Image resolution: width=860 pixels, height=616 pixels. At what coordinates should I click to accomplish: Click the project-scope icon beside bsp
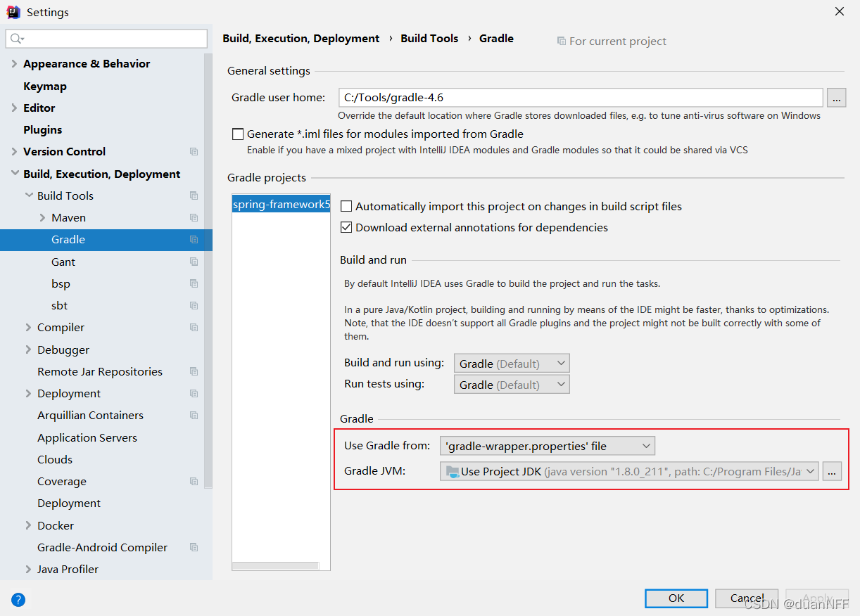(x=194, y=283)
